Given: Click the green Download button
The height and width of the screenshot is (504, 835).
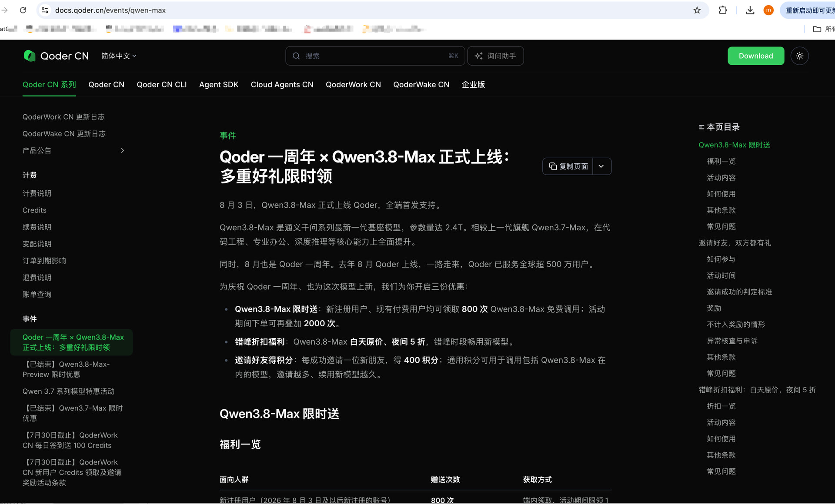Looking at the screenshot, I should (756, 56).
